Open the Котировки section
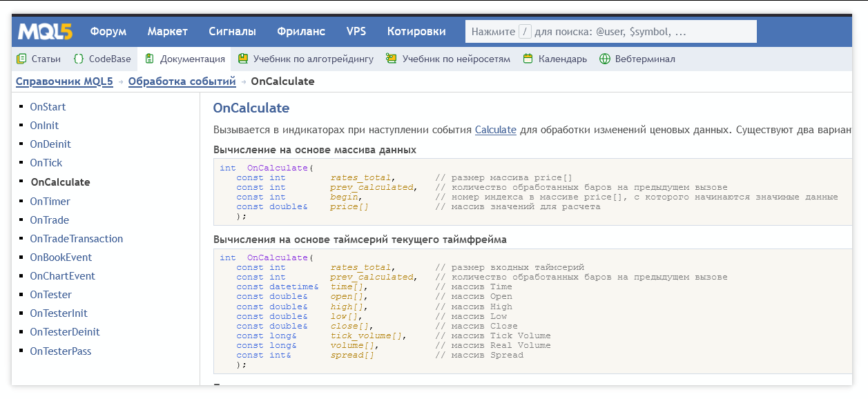868x399 pixels. coord(416,32)
